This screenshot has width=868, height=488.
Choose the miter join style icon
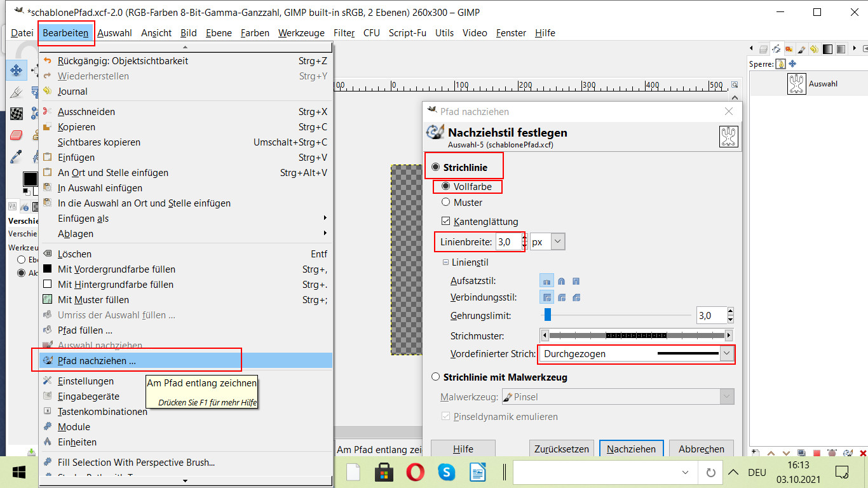[x=546, y=297]
